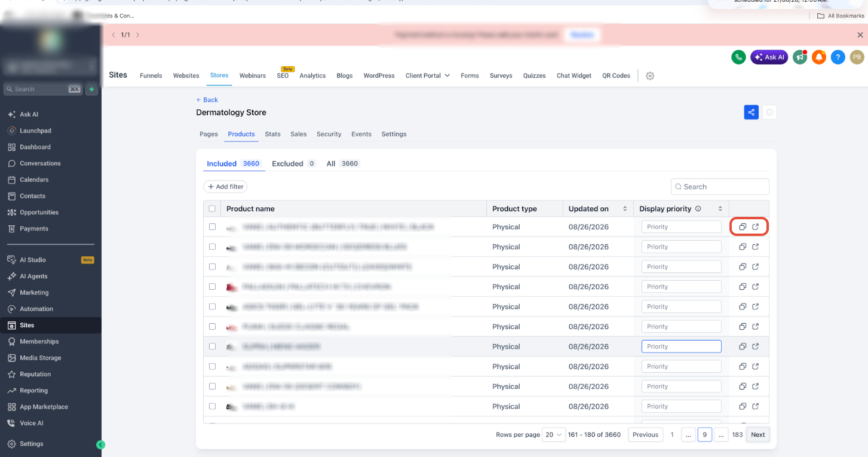Toggle the select-all checkbox in table header

tap(212, 208)
